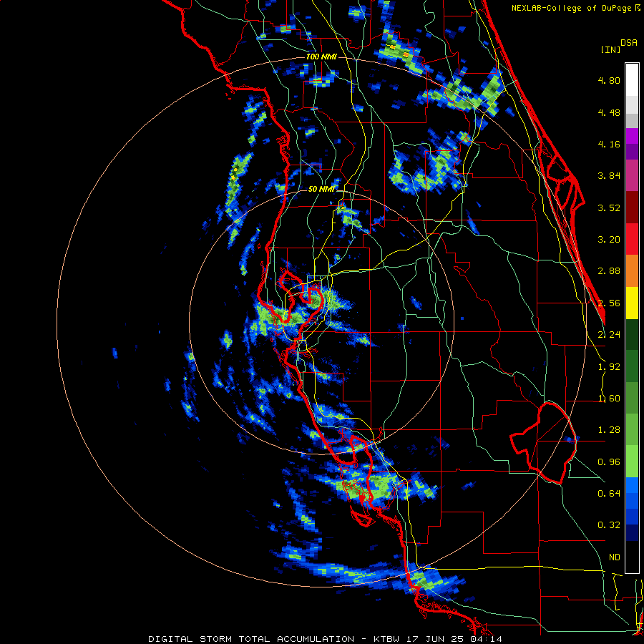Image resolution: width=644 pixels, height=644 pixels.
Task: Click the DSA product label
Action: (629, 43)
